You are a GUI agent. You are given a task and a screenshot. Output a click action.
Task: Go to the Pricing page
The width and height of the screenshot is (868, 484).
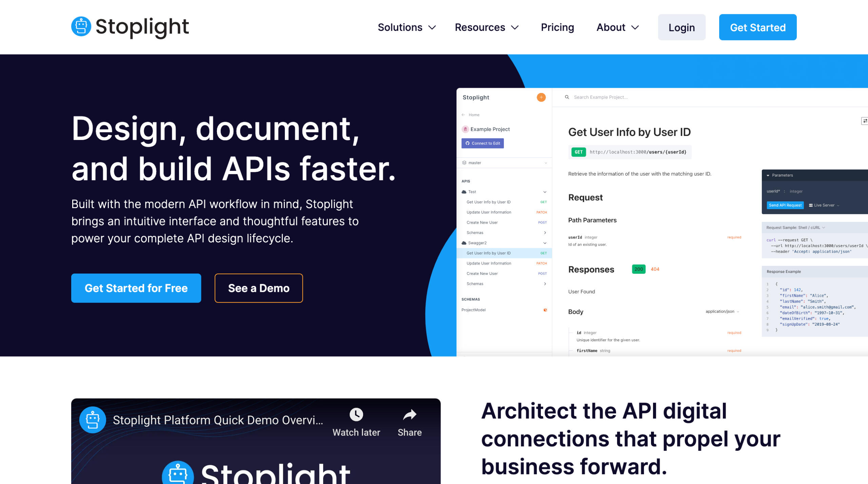pos(557,27)
